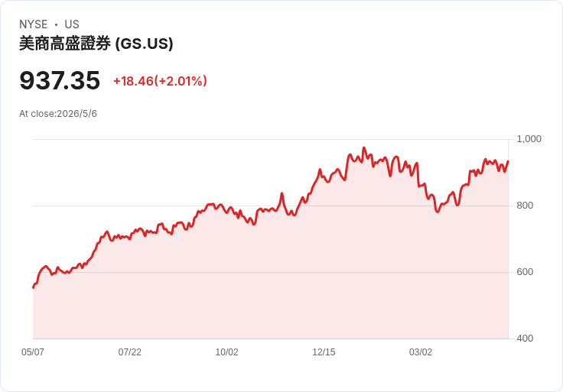
Task: Select the current price 937.35
Action: click(x=60, y=80)
